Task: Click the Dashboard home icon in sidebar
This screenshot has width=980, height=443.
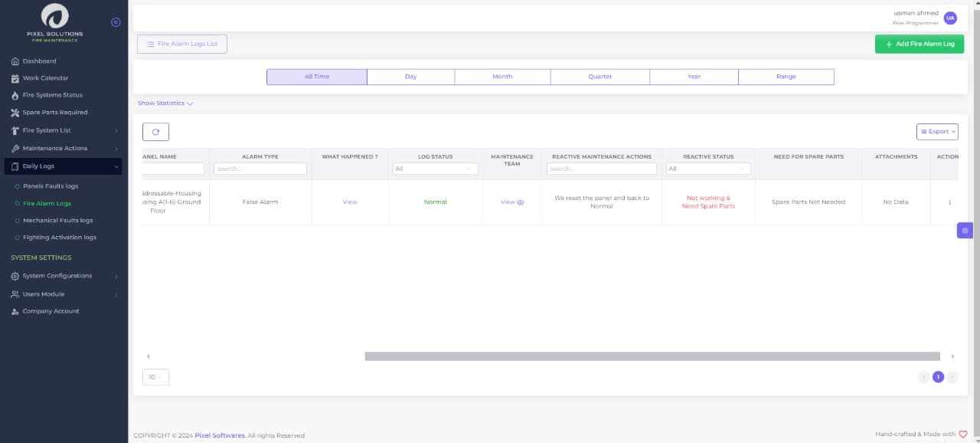Action: [x=15, y=61]
